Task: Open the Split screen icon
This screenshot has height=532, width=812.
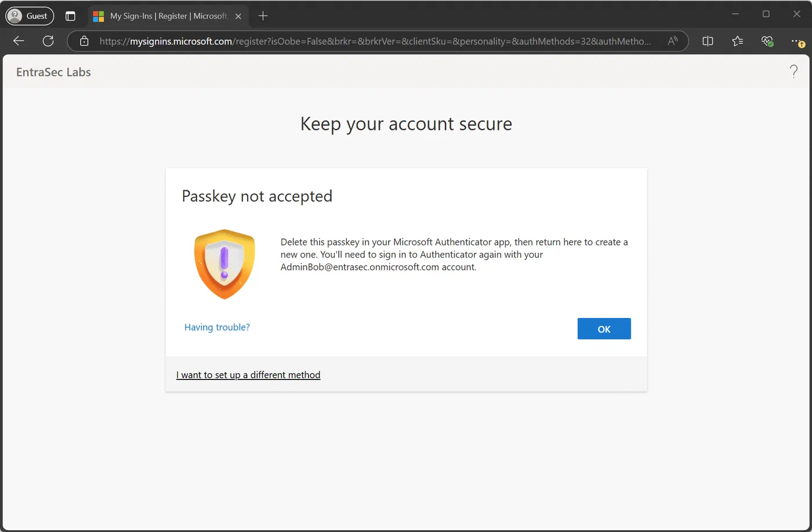Action: click(x=708, y=41)
